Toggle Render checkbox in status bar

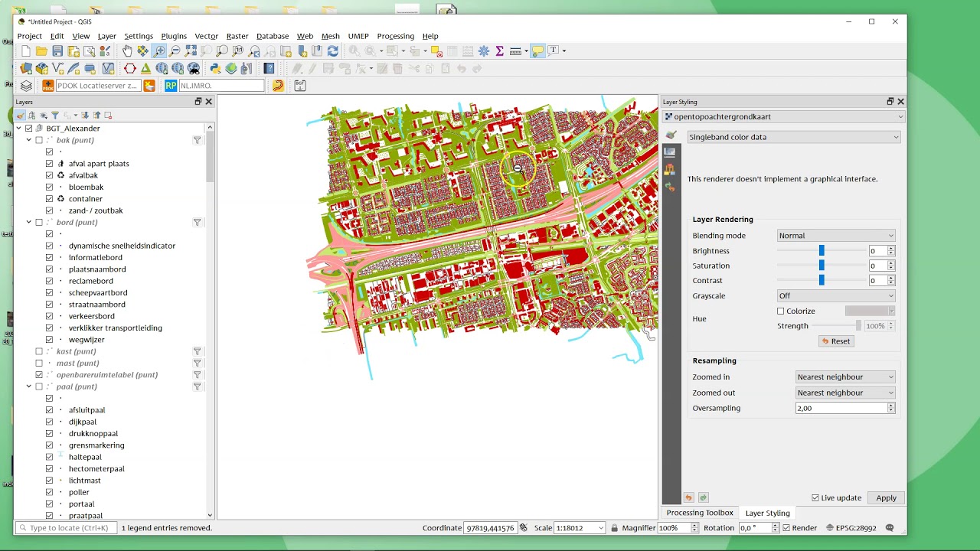pyautogui.click(x=786, y=528)
